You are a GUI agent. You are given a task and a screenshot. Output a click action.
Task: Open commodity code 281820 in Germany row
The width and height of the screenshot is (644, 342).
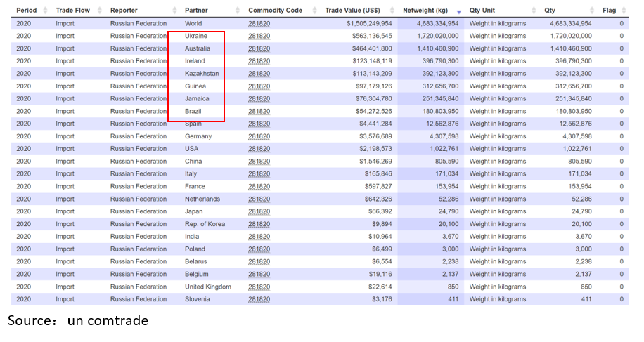click(x=259, y=136)
